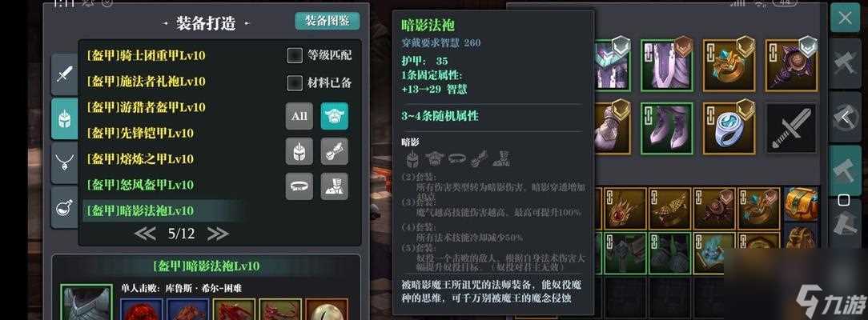Image resolution: width=868 pixels, height=320 pixels.
Task: Toggle the All filter button
Action: click(x=299, y=116)
